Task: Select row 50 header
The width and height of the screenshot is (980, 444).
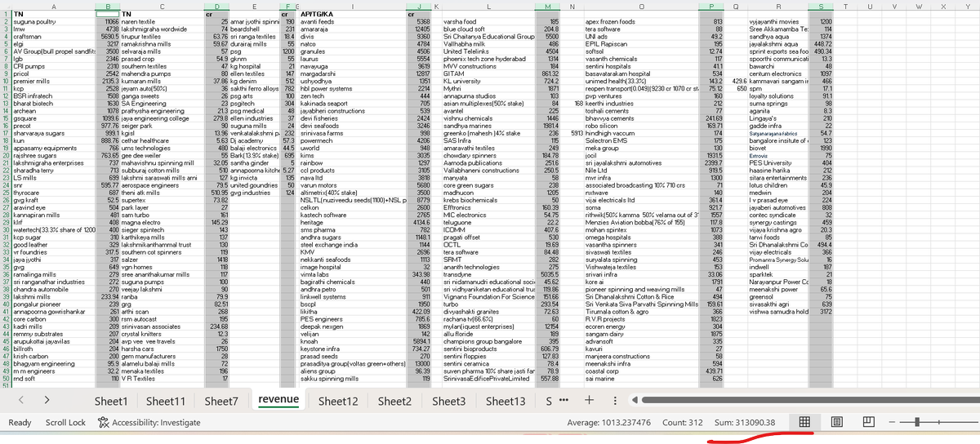Action: [x=5, y=379]
